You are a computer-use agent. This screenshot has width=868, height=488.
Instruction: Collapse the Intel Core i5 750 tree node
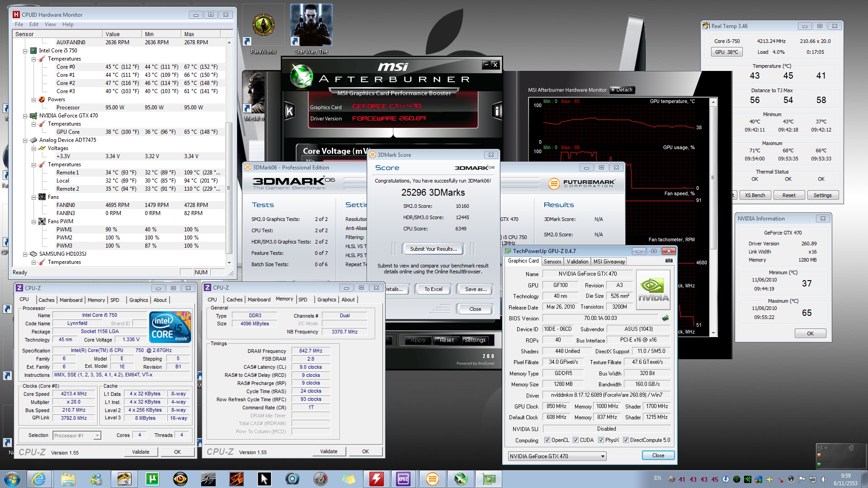[25, 51]
